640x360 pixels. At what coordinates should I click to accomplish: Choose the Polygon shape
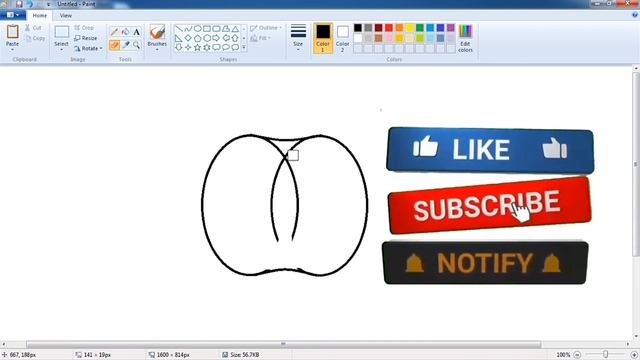click(225, 29)
